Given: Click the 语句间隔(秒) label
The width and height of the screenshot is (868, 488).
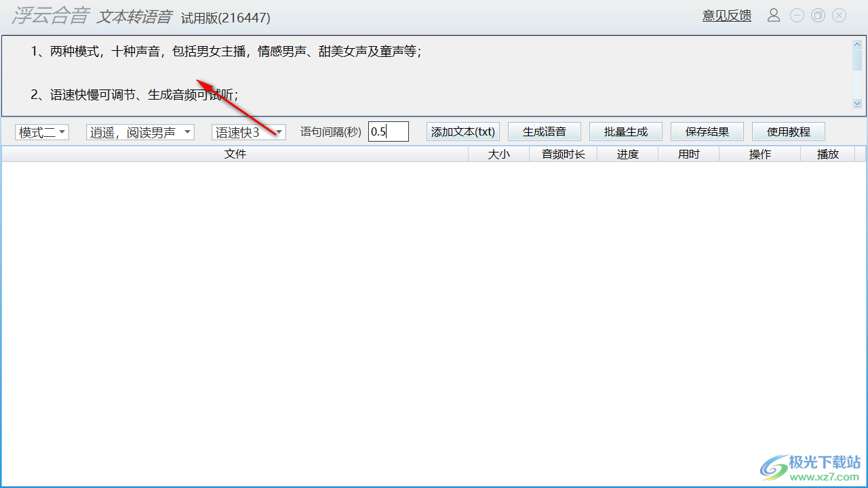Looking at the screenshot, I should click(x=331, y=132).
